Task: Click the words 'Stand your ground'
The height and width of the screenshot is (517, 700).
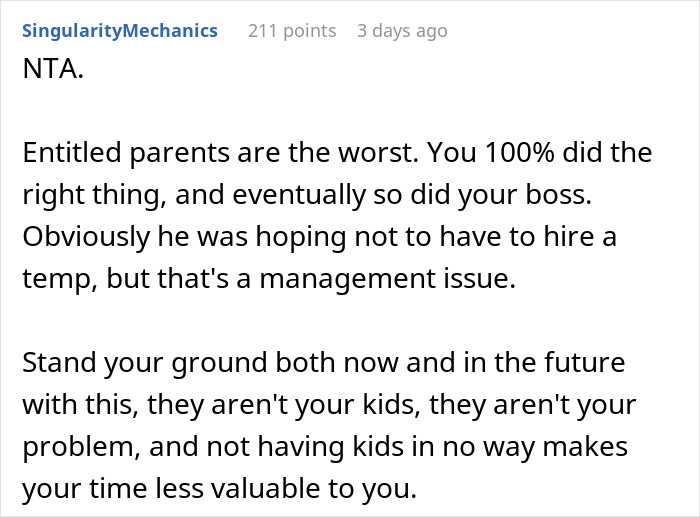Action: click(143, 363)
